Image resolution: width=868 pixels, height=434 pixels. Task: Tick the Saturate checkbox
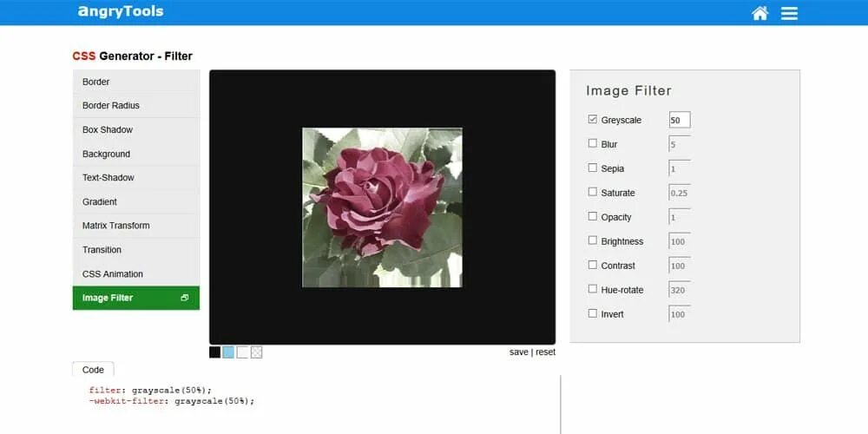(592, 192)
